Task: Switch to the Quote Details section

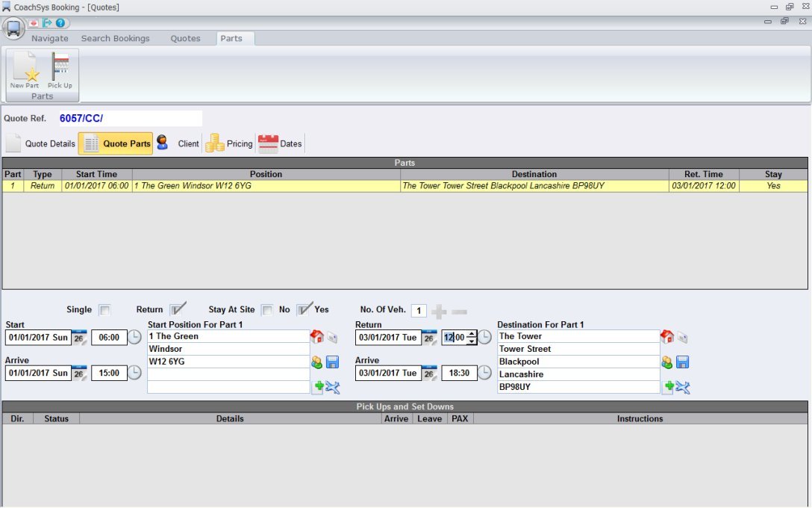Action: pyautogui.click(x=40, y=143)
